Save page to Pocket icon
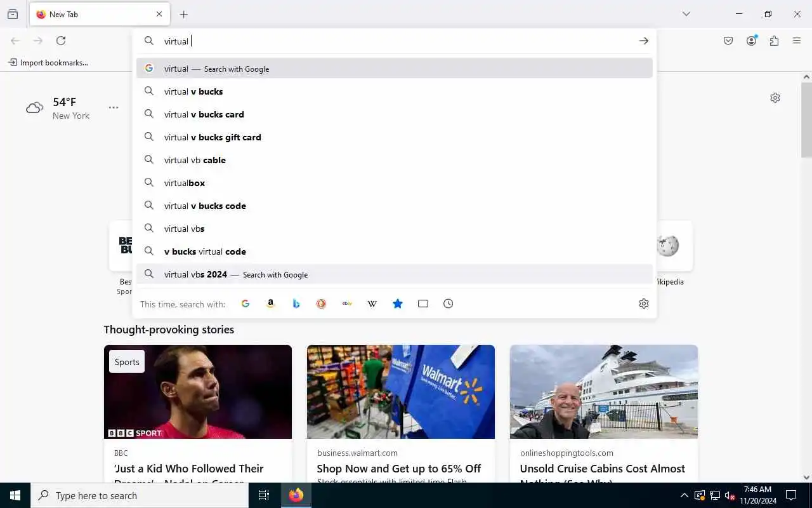The height and width of the screenshot is (508, 812). 728,41
